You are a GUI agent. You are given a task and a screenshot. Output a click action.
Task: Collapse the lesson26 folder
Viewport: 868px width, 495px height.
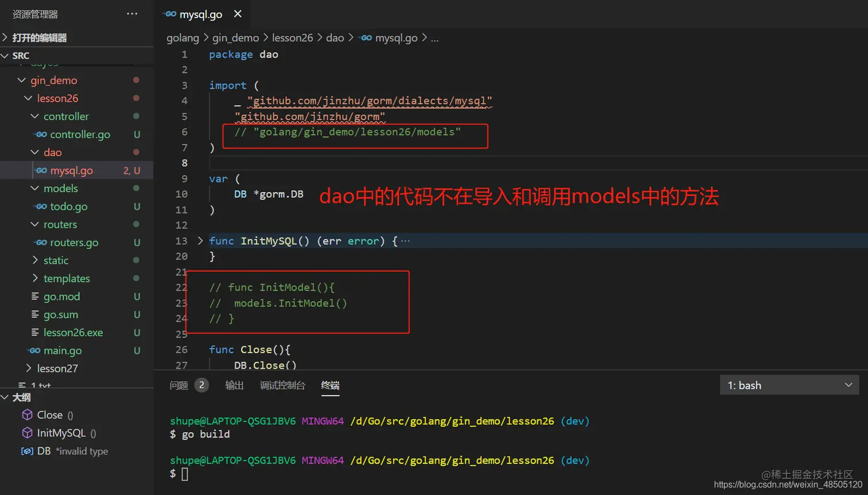point(28,98)
